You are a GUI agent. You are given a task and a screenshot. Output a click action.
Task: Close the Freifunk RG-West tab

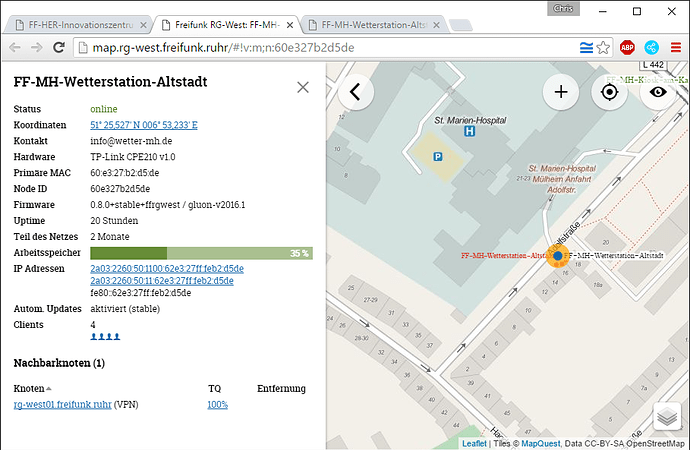coord(290,26)
